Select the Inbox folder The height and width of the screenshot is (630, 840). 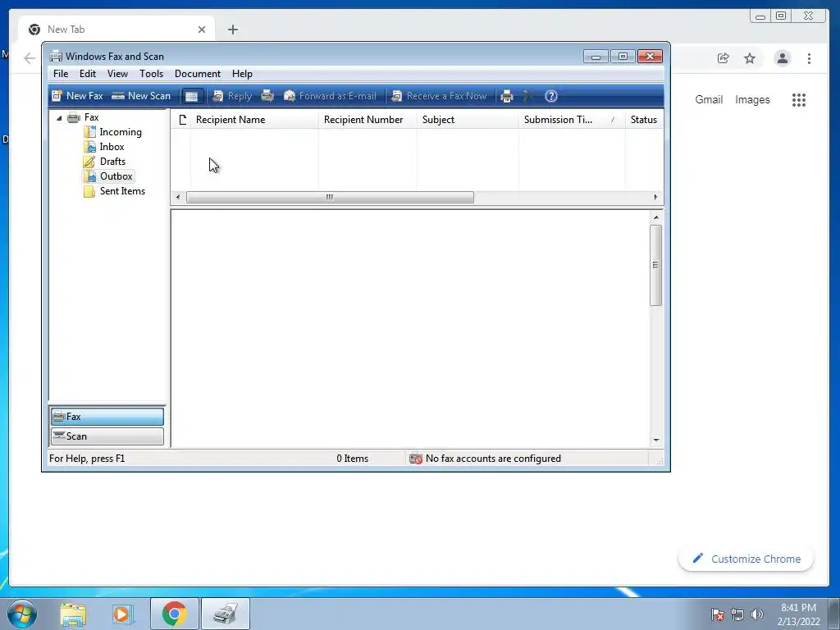click(112, 147)
